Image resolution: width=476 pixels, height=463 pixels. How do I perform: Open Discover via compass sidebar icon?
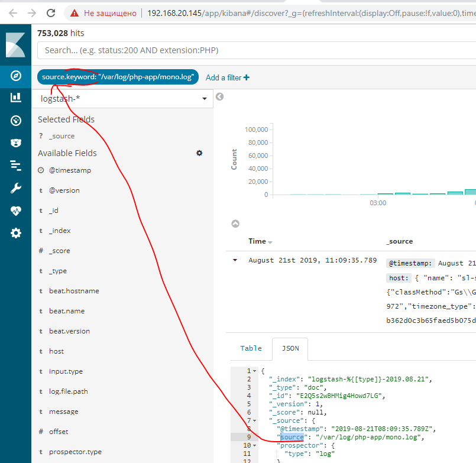tap(16, 75)
